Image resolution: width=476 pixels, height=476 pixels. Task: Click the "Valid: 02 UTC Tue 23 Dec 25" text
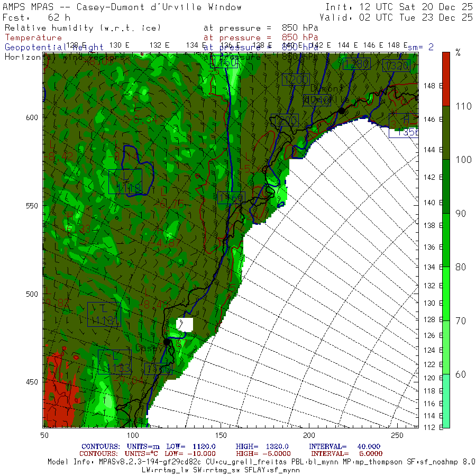(x=396, y=17)
